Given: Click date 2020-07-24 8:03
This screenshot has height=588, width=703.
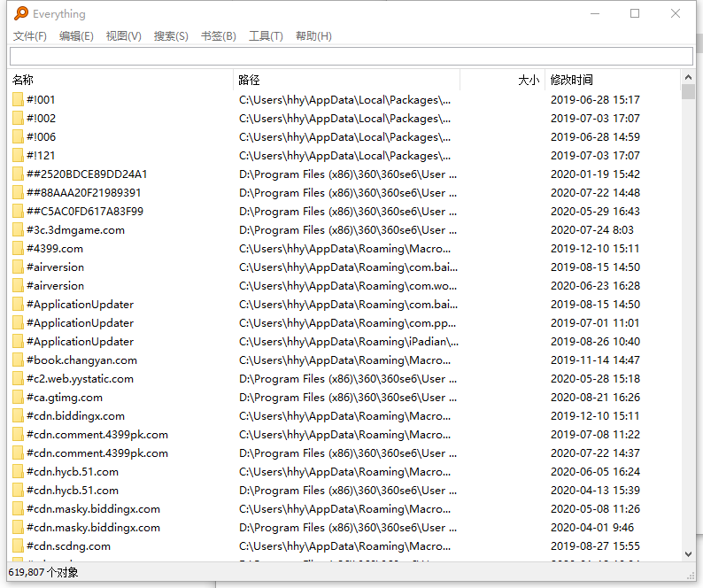Looking at the screenshot, I should pyautogui.click(x=592, y=230).
